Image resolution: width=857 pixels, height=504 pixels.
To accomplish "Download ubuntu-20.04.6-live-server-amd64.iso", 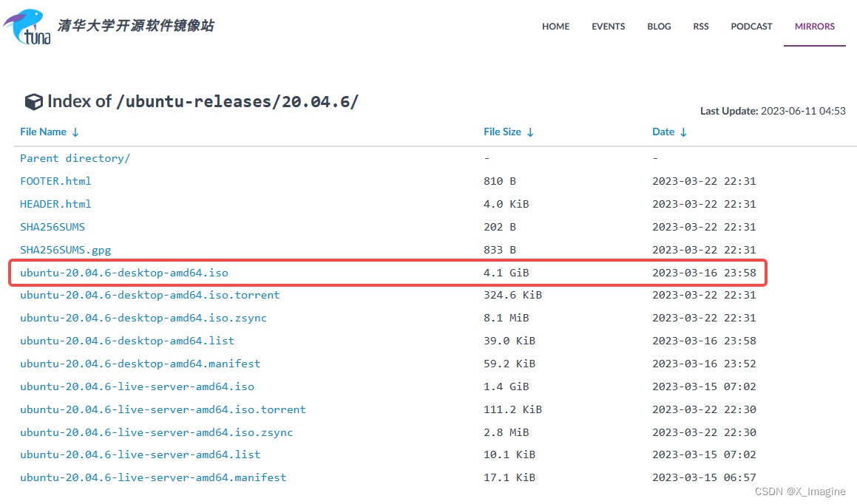I will pos(138,386).
